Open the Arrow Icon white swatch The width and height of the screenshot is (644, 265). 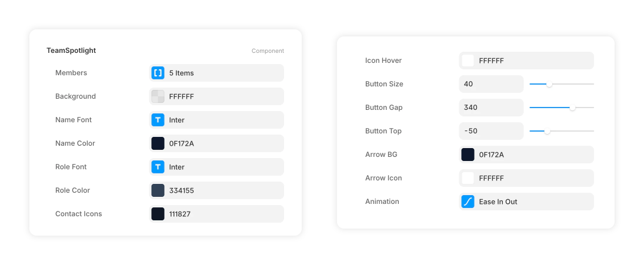click(468, 178)
